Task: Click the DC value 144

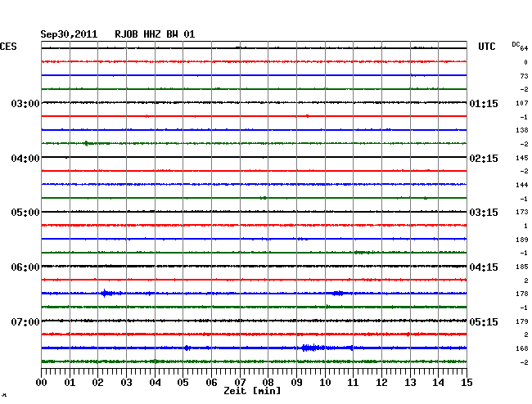Action: click(522, 185)
